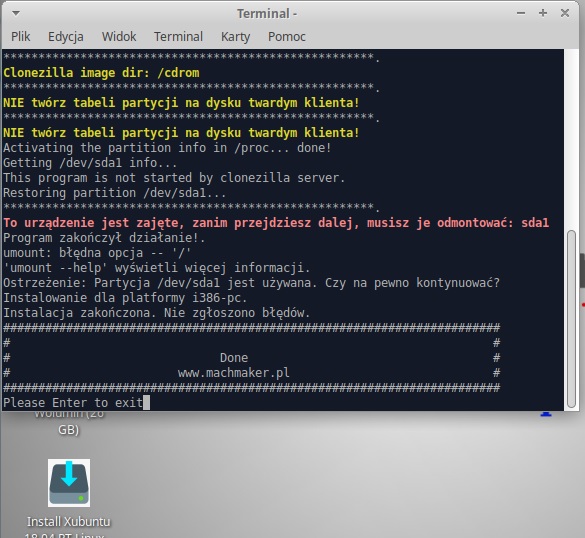Screen dimensions: 585x538
Task: Open the Pomoc menu
Action: (287, 37)
